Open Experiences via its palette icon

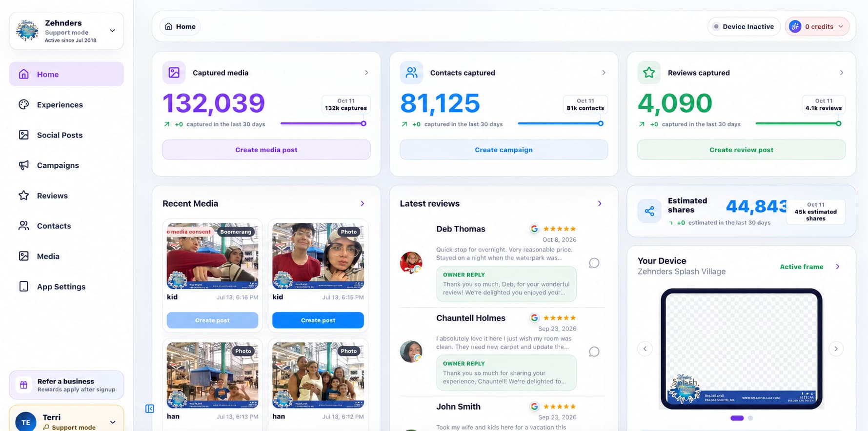click(x=23, y=104)
